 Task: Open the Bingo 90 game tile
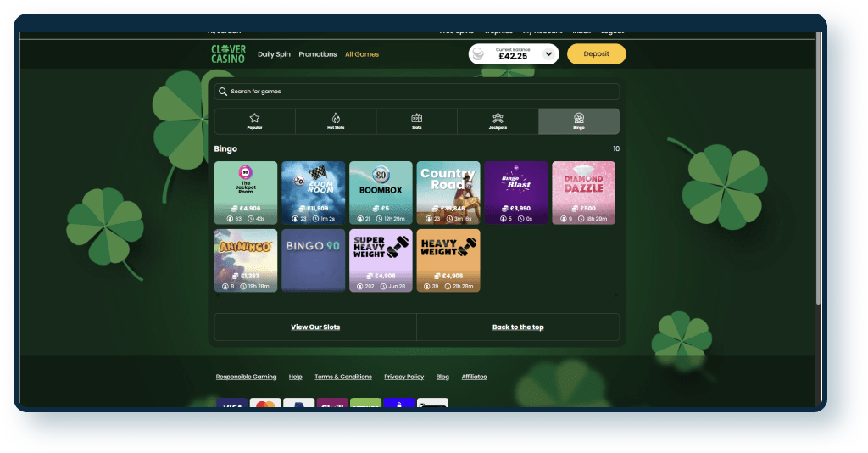314,260
